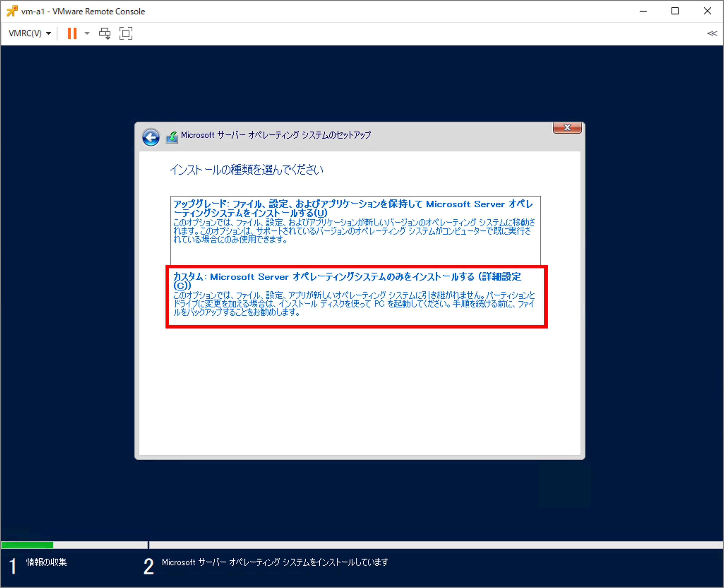Open the VMRC(V) menu dropdown
Image resolution: width=724 pixels, height=588 pixels.
click(30, 33)
